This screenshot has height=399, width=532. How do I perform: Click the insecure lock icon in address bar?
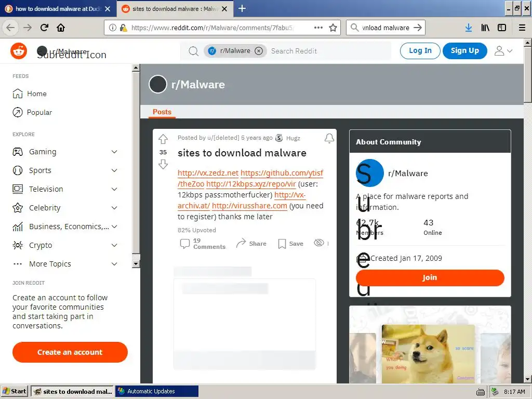[x=124, y=28]
